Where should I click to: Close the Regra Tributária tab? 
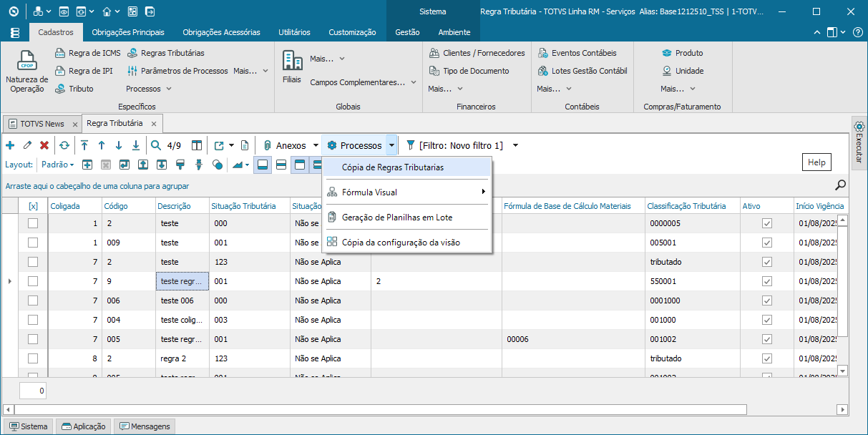coord(153,124)
